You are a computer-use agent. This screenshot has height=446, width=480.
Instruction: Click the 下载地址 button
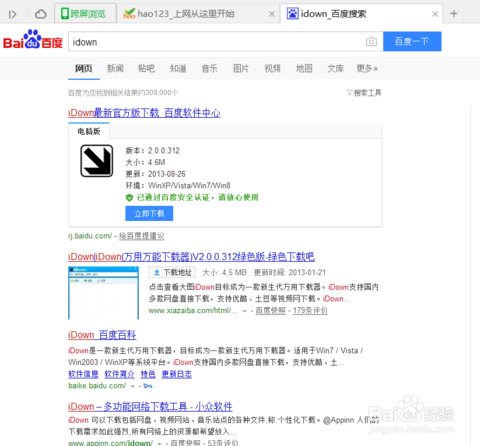pyautogui.click(x=172, y=273)
